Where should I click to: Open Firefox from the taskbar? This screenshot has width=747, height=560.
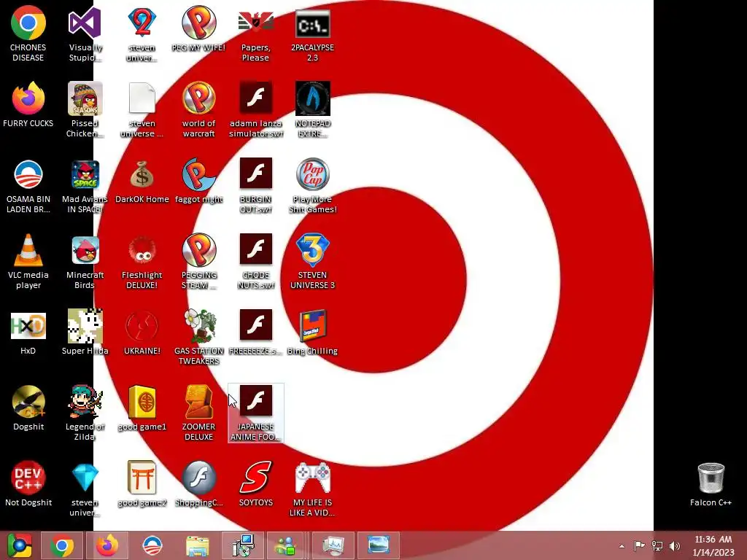pyautogui.click(x=107, y=545)
